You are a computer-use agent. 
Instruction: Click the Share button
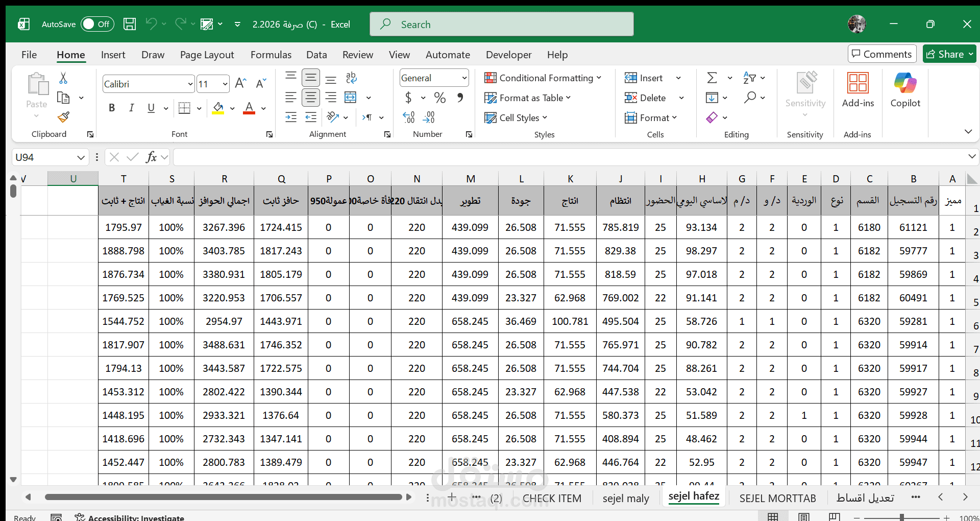(945, 54)
